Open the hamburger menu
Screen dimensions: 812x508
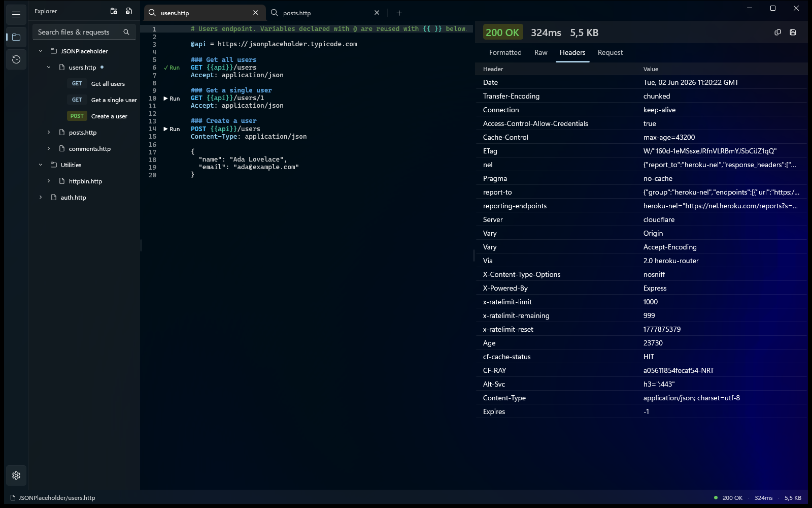pos(16,15)
